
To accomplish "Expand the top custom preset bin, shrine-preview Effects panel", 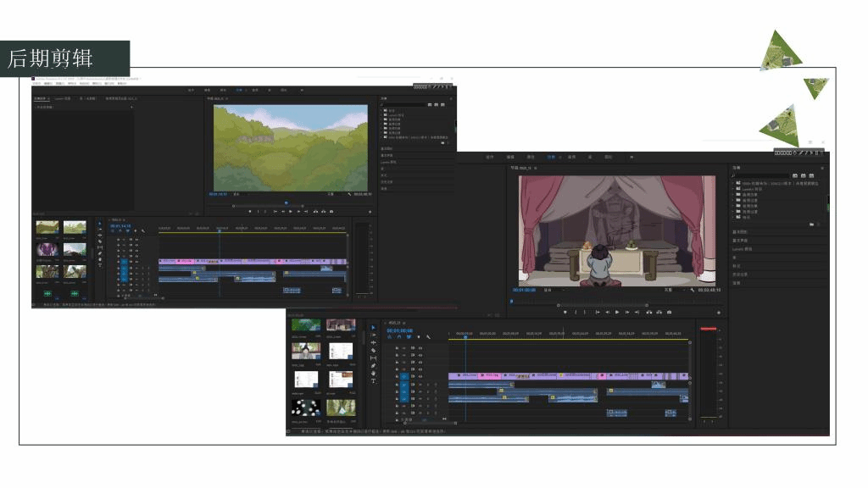I will coord(732,183).
